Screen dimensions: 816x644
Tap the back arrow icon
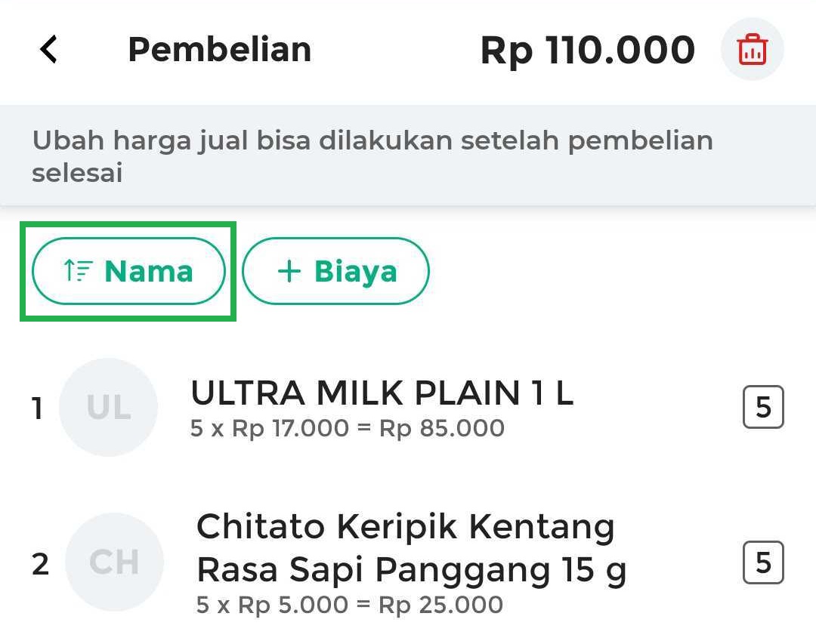pos(49,51)
